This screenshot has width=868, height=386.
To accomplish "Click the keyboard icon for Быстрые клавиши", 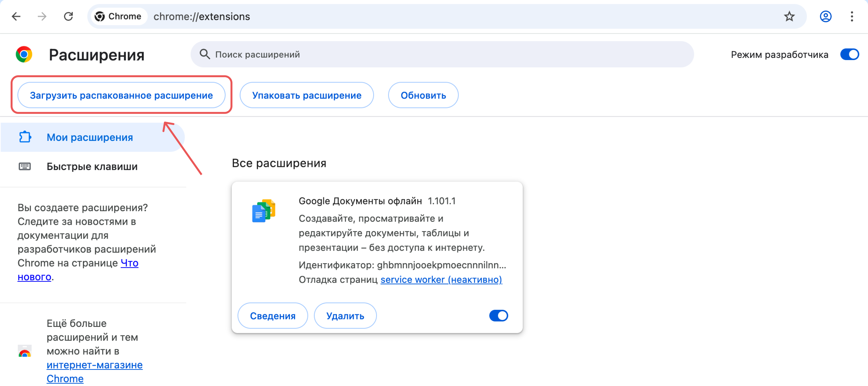I will pos(25,166).
